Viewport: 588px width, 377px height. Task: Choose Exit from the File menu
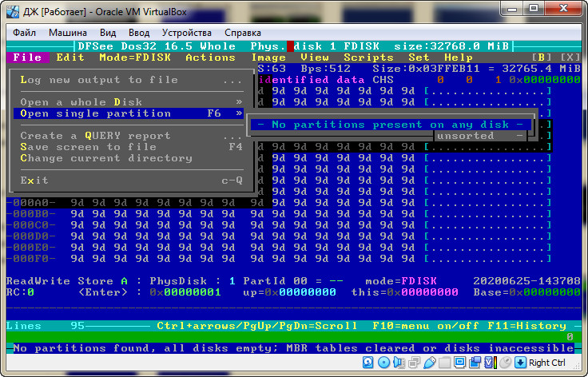pos(34,181)
